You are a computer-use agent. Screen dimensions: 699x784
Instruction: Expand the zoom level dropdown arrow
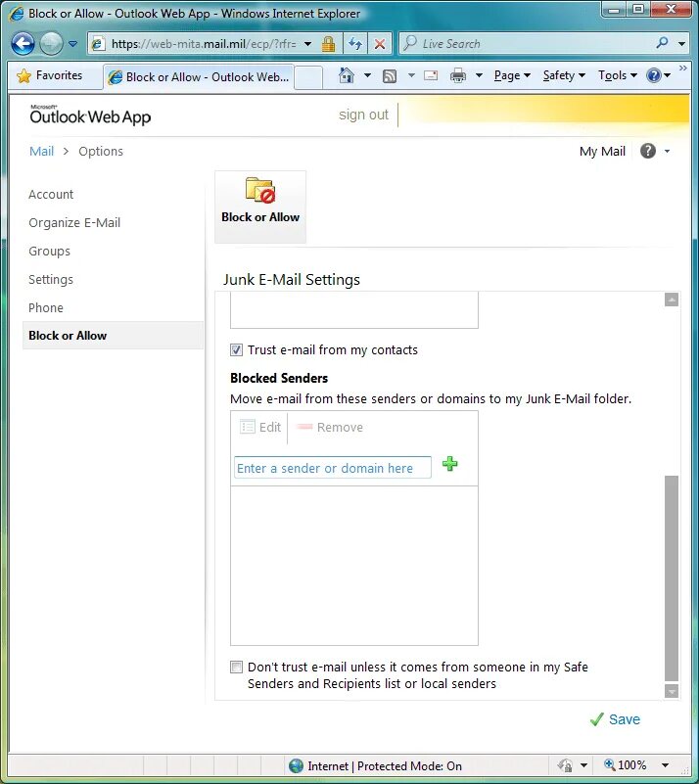665,765
